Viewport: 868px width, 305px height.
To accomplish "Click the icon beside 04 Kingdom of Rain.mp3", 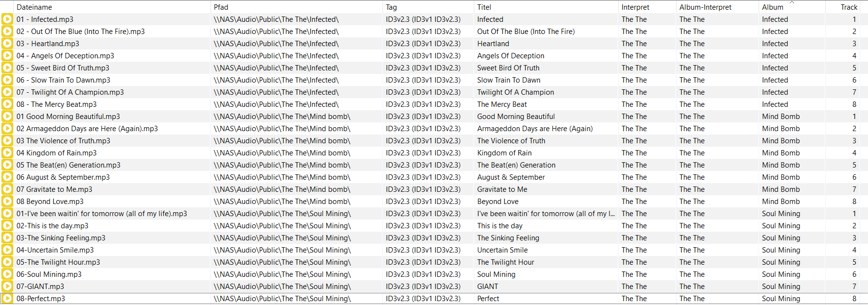I will click(7, 153).
